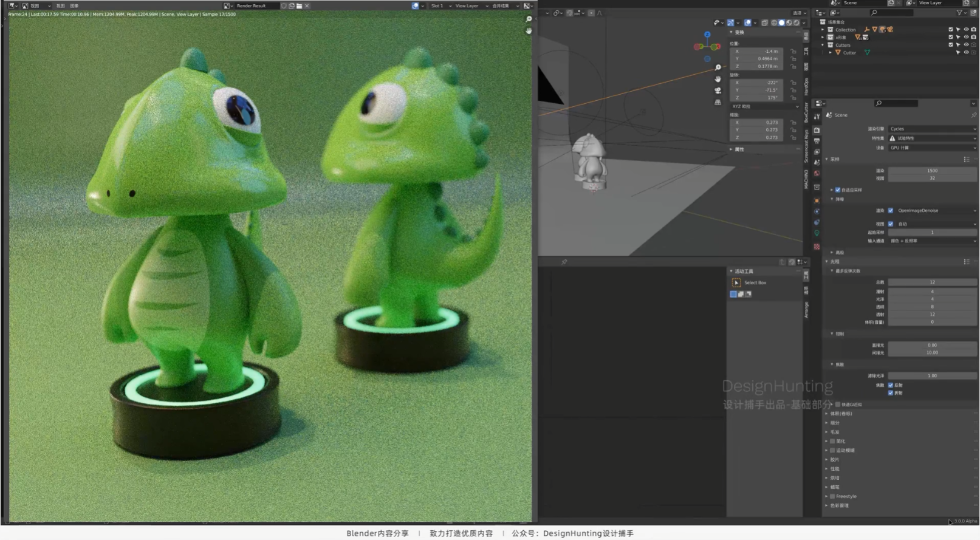Toggle reflective caustics checkbox (反射)
The image size is (980, 540).
click(891, 385)
